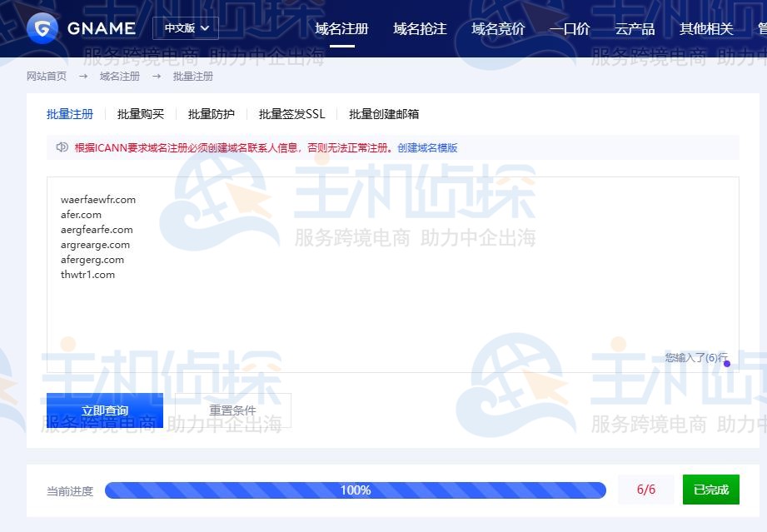Click the 100% progress bar

(x=356, y=490)
